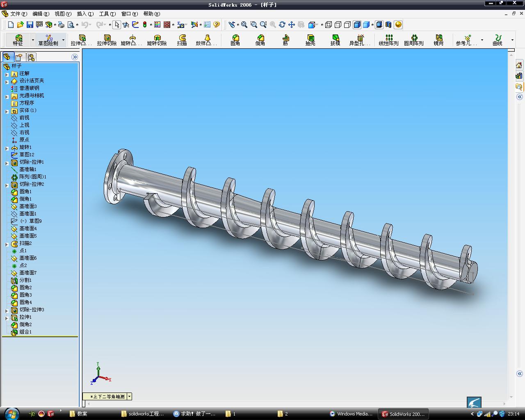Select 阵列(圆周)1 in the feature tree

pos(33,177)
